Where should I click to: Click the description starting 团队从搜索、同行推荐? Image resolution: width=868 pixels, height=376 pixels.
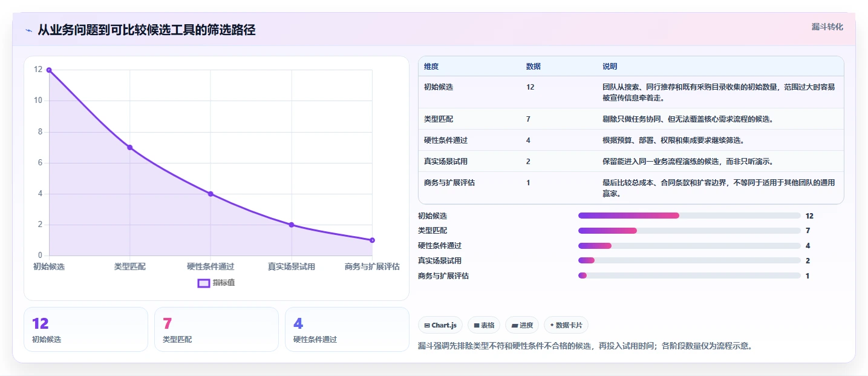pos(719,92)
